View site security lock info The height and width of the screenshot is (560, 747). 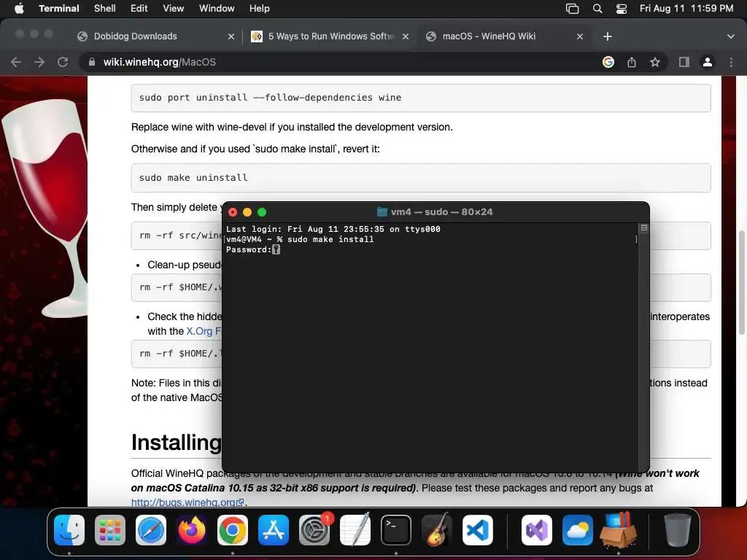tap(91, 62)
